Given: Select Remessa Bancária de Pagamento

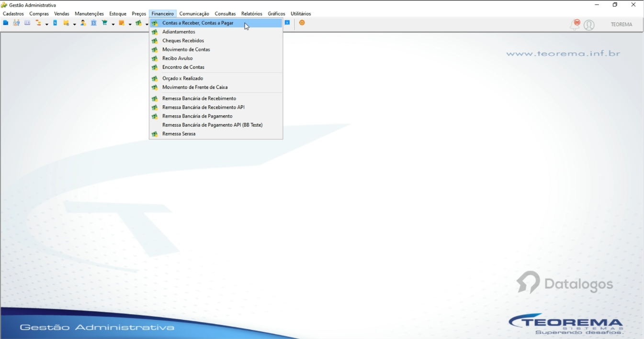Looking at the screenshot, I should tap(216, 116).
